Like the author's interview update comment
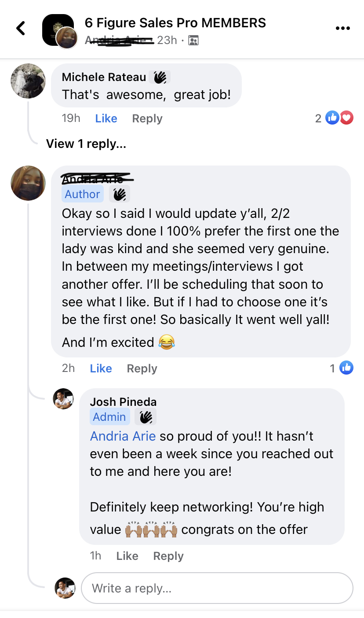This screenshot has width=364, height=618. pos(101,368)
